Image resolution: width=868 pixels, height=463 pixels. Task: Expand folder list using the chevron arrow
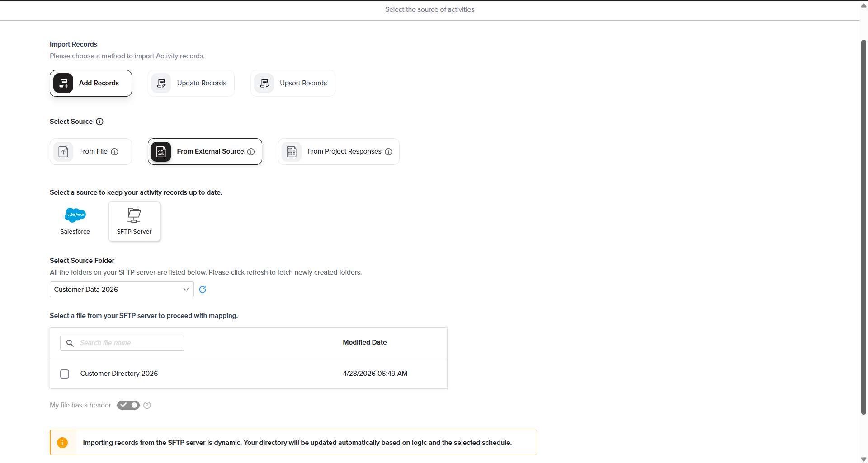coord(186,290)
